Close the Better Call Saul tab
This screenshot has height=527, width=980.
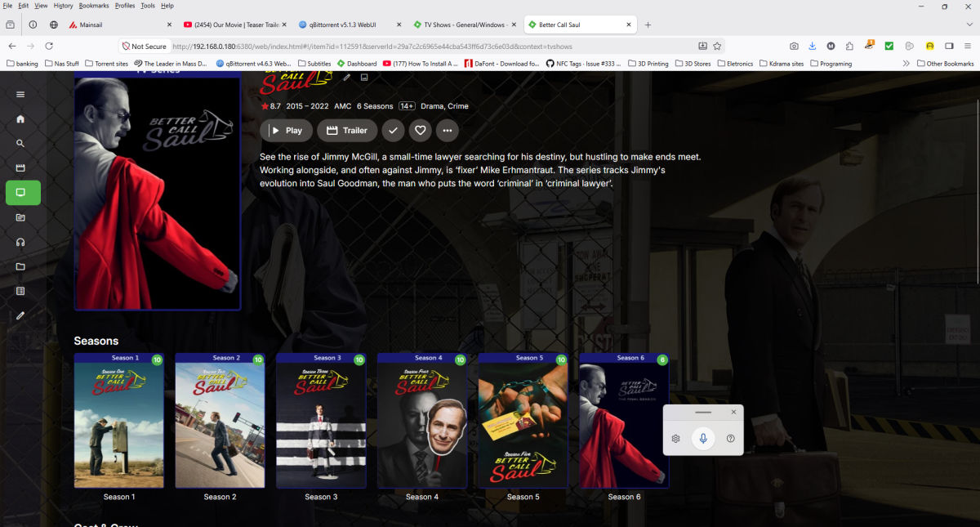coord(628,25)
